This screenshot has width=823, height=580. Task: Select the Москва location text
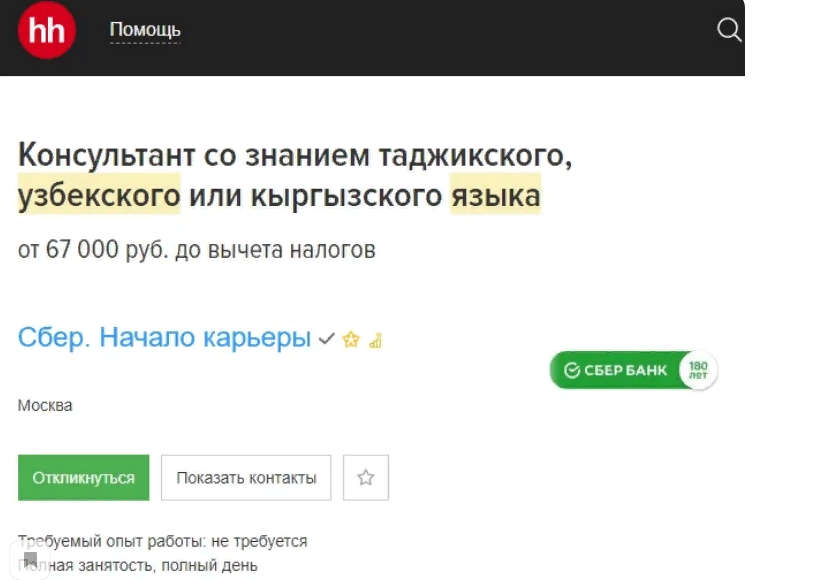pos(45,405)
